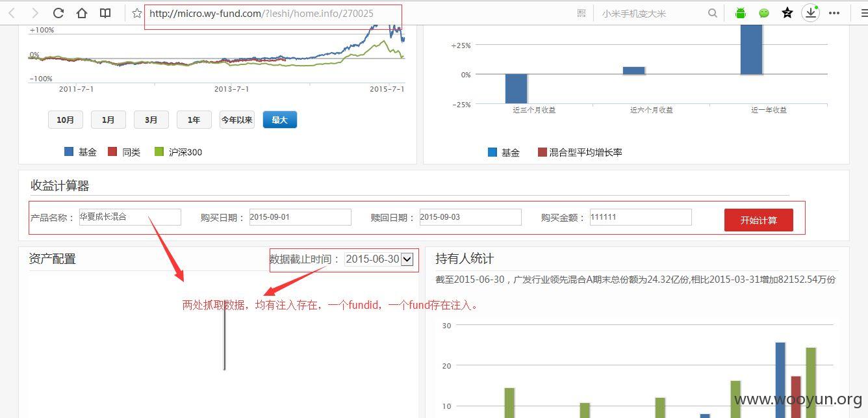Click the QR code icon in address bar
The height and width of the screenshot is (418, 868).
coord(581,13)
